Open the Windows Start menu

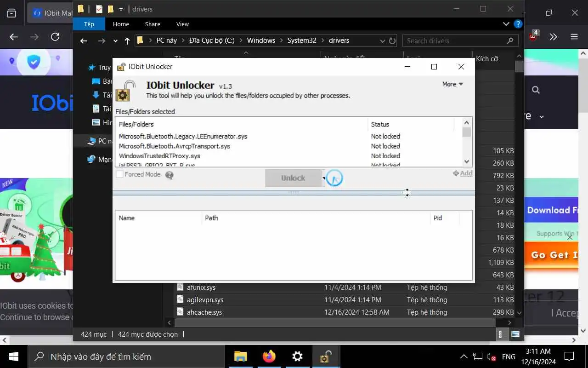click(x=13, y=356)
